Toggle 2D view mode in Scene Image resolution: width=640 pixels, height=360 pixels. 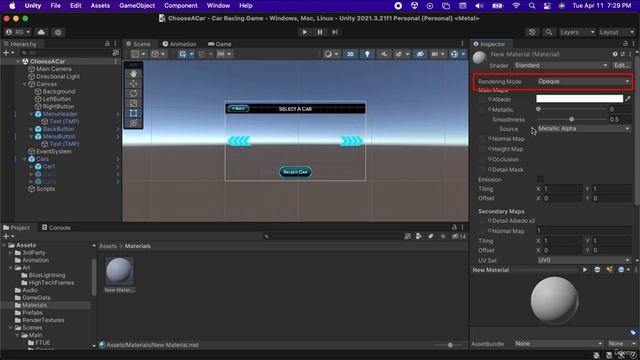pyautogui.click(x=350, y=54)
